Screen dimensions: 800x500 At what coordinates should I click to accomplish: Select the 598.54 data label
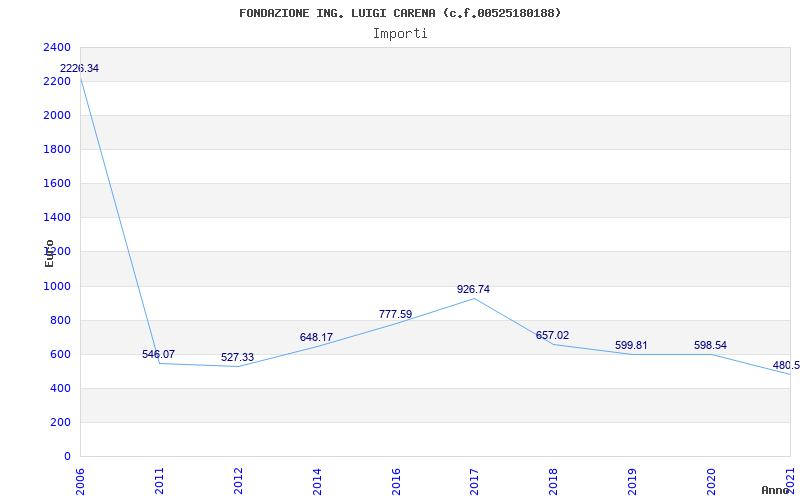[710, 345]
